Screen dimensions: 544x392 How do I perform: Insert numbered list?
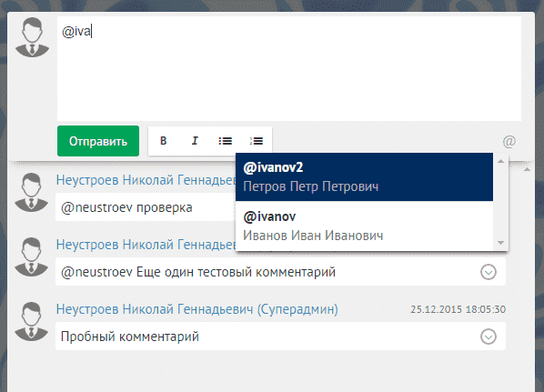click(x=257, y=141)
